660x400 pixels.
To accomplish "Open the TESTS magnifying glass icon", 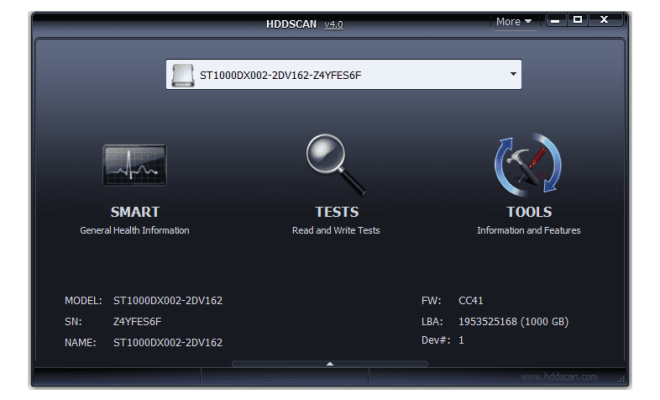I will (335, 165).
